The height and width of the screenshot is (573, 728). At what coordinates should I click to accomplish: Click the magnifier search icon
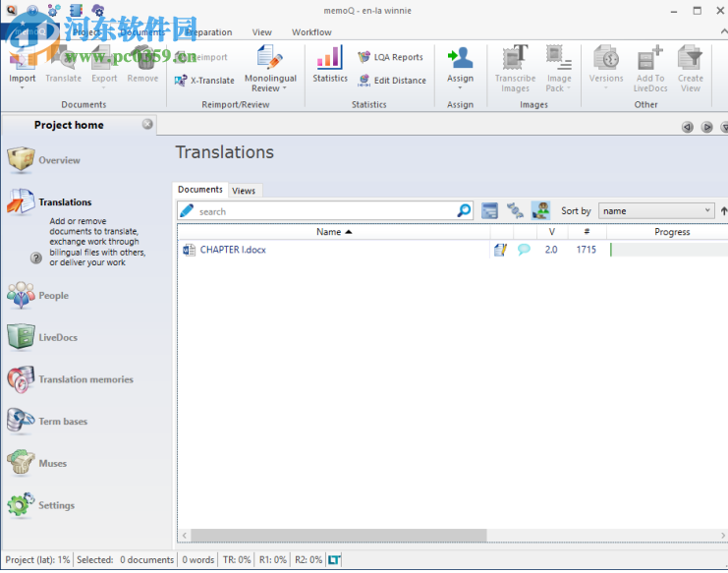point(464,210)
